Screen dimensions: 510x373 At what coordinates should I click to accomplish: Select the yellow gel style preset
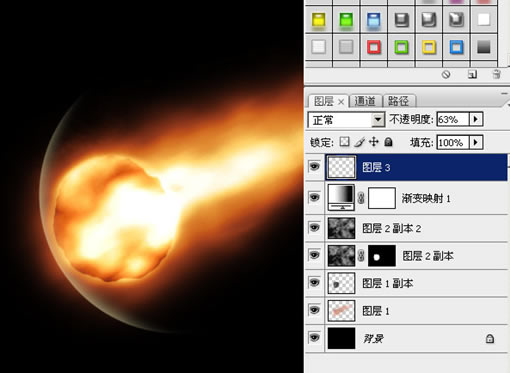pyautogui.click(x=318, y=20)
